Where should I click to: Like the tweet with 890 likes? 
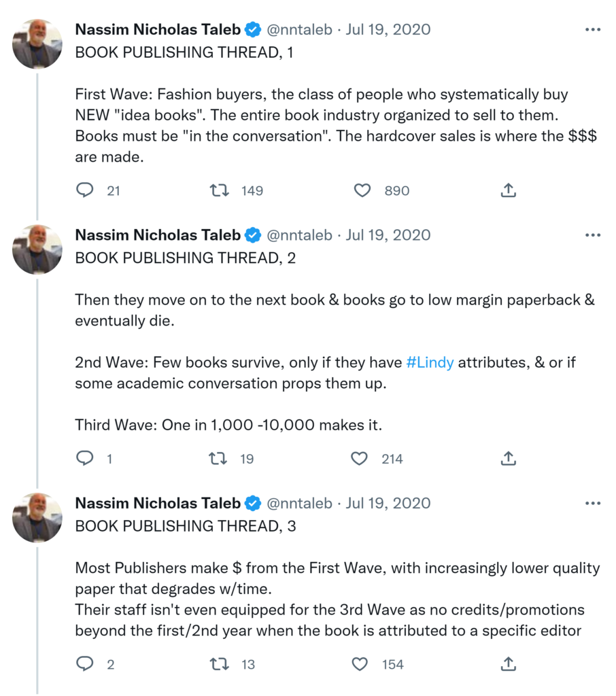pyautogui.click(x=362, y=191)
